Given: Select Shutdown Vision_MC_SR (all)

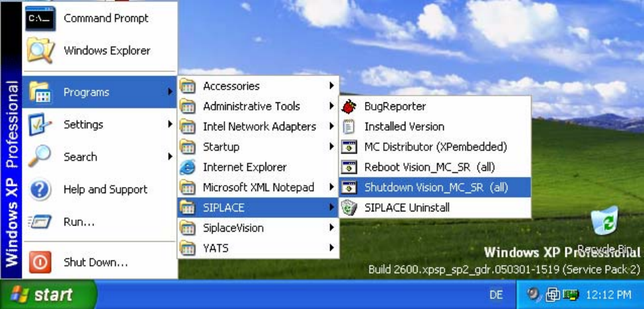Looking at the screenshot, I should pos(435,187).
